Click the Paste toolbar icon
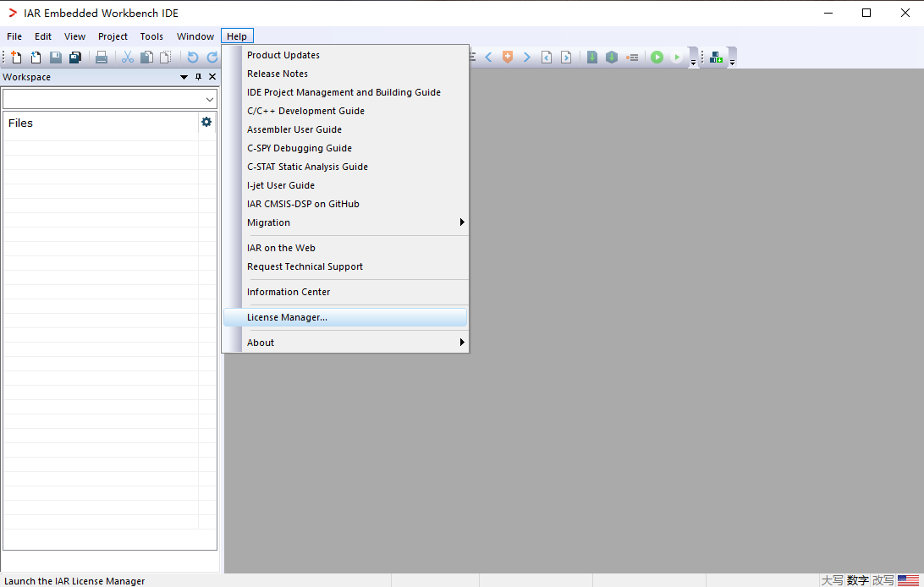This screenshot has width=924, height=587. (166, 58)
